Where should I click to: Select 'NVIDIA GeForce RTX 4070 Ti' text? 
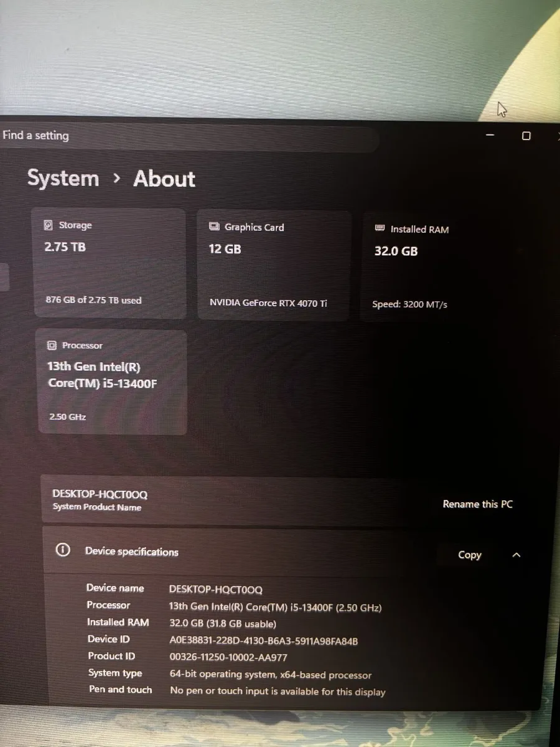268,304
